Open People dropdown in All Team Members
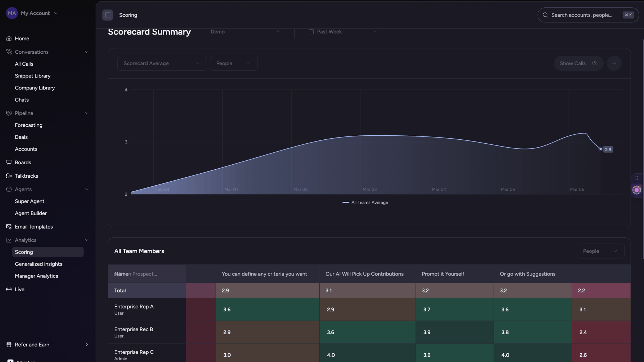 600,251
